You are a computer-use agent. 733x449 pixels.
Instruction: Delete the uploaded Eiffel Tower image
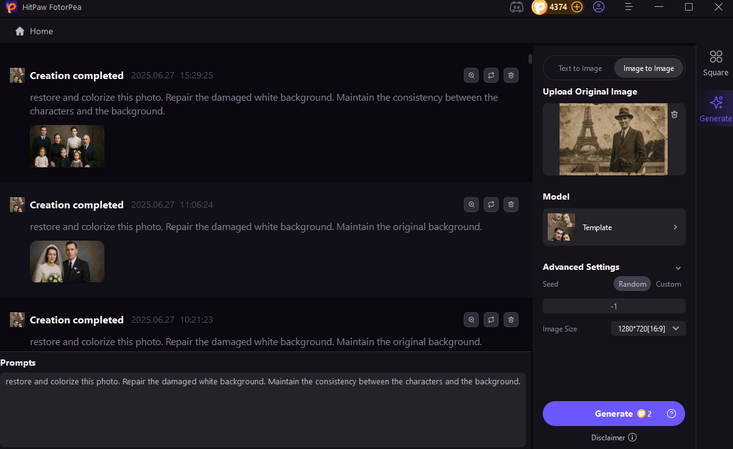click(674, 115)
